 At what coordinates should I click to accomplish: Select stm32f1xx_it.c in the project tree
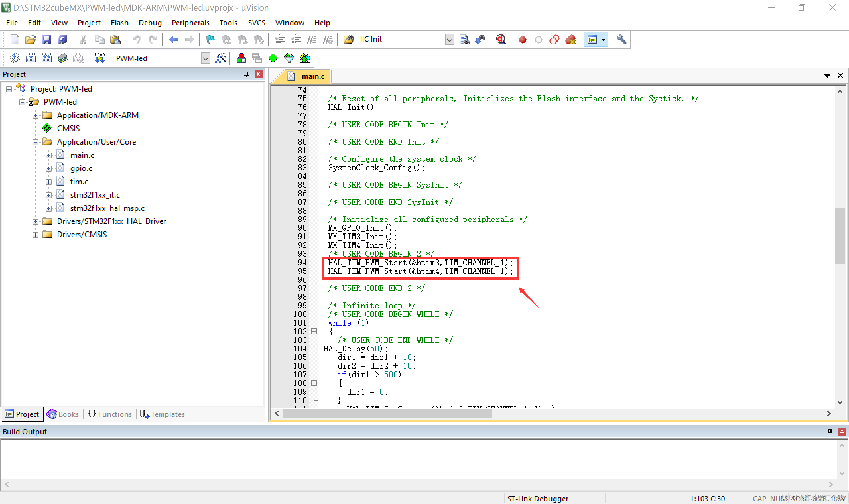[x=95, y=195]
